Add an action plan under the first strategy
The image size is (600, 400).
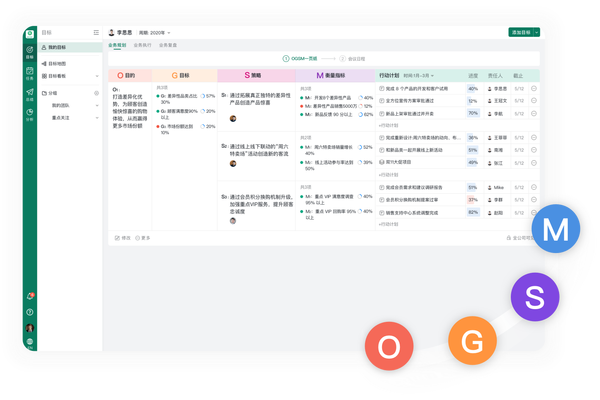coord(388,126)
